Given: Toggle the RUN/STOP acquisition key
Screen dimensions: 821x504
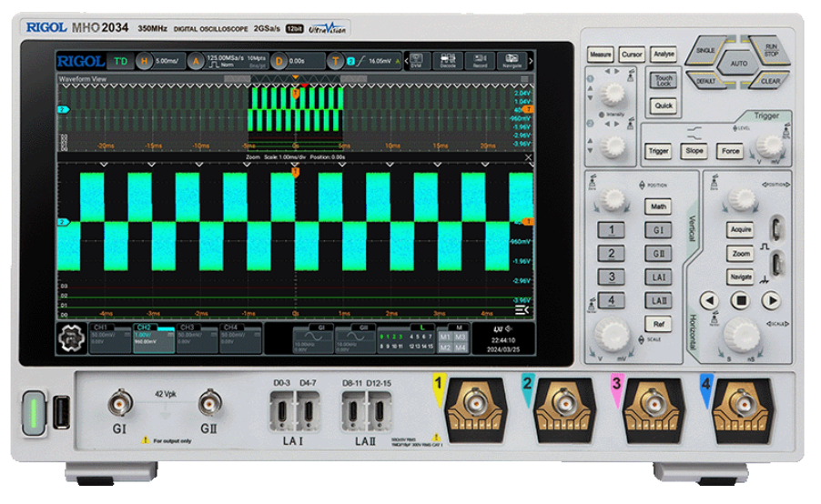Looking at the screenshot, I should click(770, 50).
